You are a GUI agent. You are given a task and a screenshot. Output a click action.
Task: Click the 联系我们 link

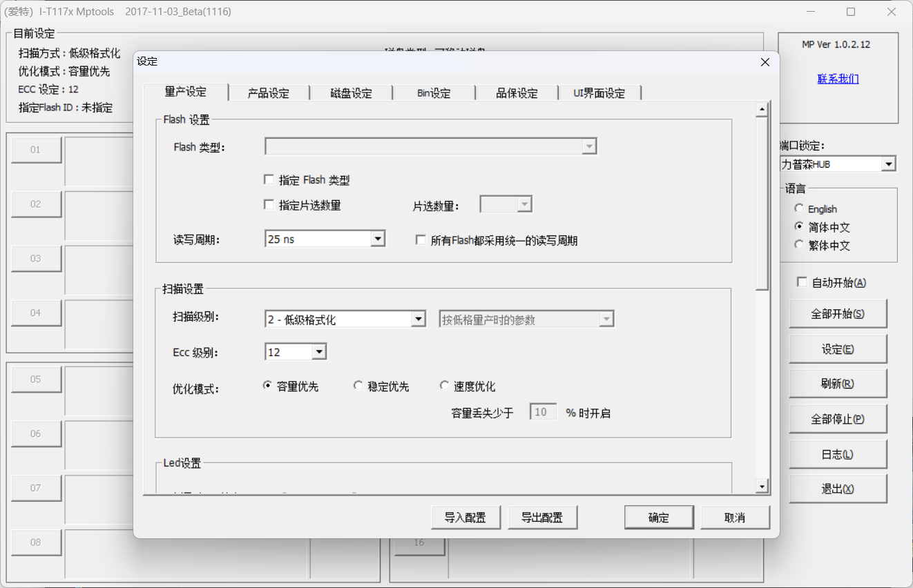pyautogui.click(x=838, y=79)
